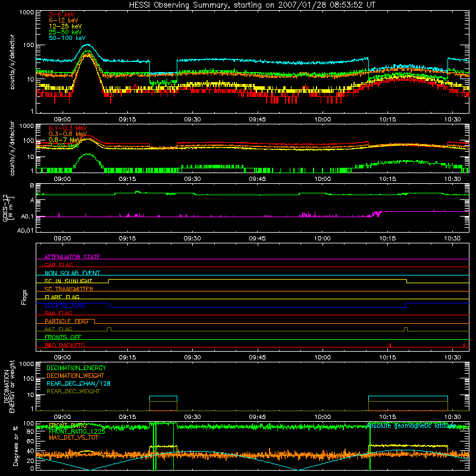
Task: Click the 10:15 tick label under the GOES panel
Action: (x=387, y=239)
